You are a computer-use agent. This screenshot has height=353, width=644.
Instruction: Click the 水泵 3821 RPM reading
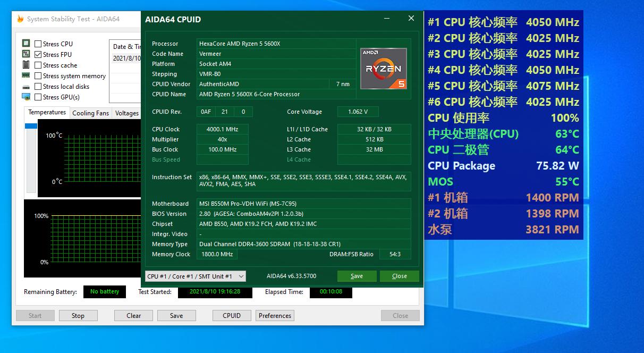pos(503,230)
